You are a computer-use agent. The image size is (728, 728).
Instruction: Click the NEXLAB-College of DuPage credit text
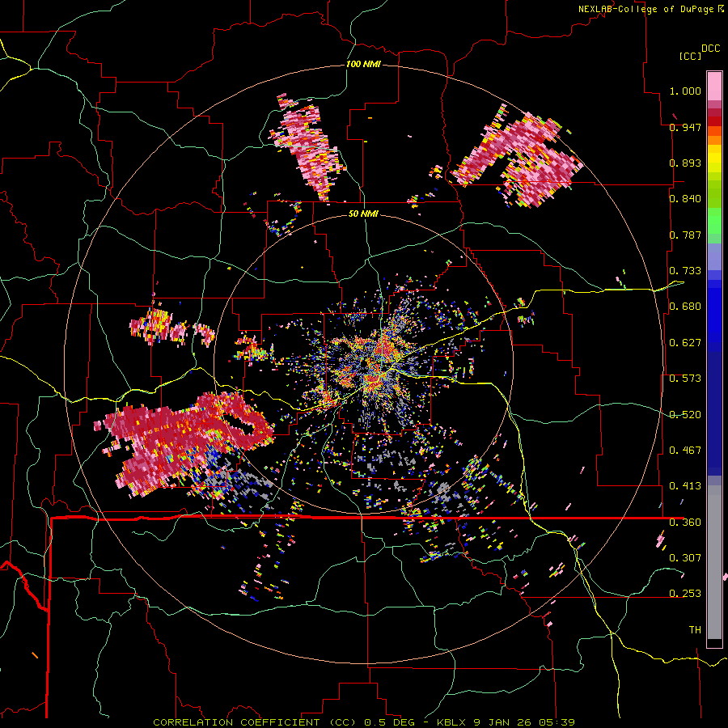pos(646,9)
